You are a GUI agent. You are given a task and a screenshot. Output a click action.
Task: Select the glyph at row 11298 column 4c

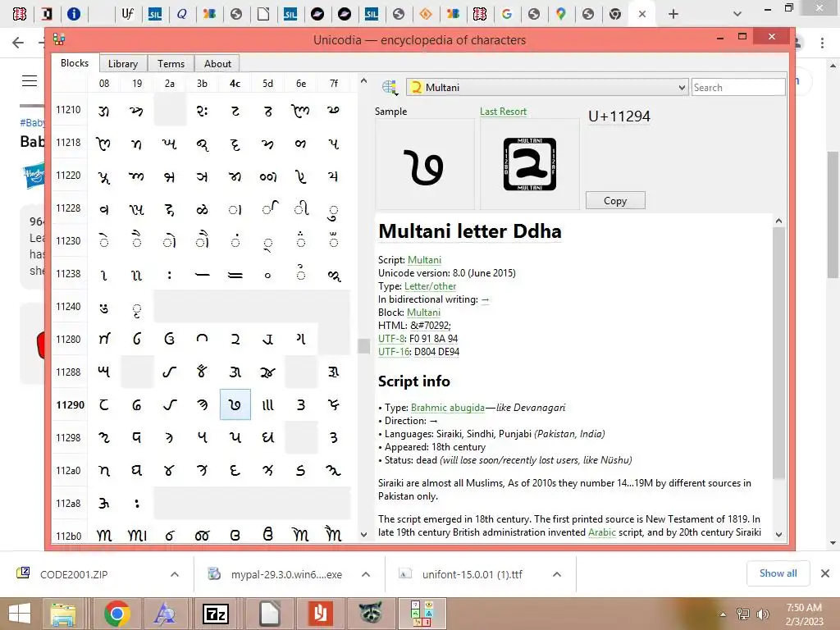tap(235, 438)
